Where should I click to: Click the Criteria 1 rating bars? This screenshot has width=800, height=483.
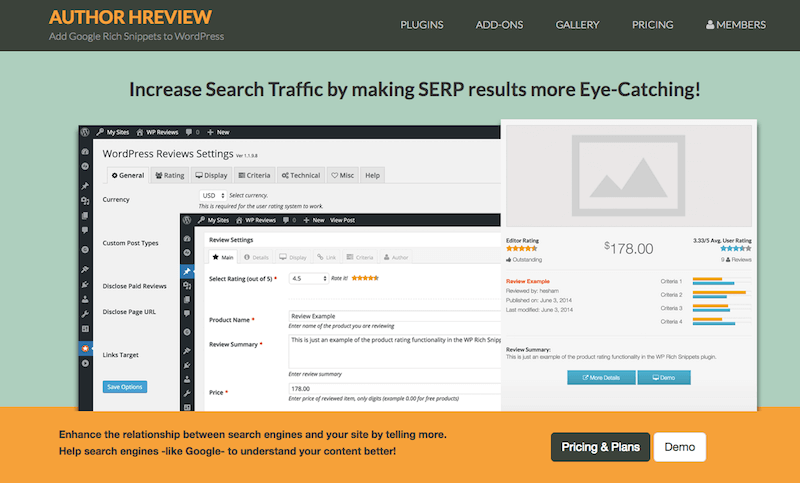pos(721,281)
